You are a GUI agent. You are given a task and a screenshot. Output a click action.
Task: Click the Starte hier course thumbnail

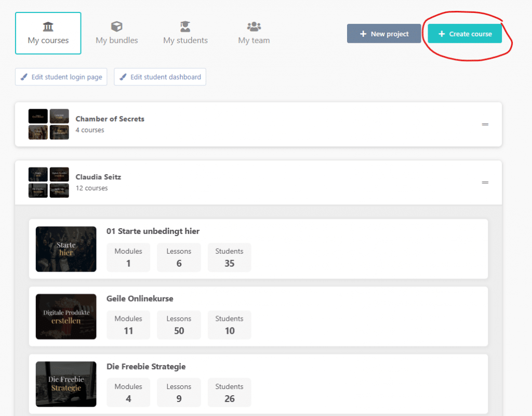66,249
